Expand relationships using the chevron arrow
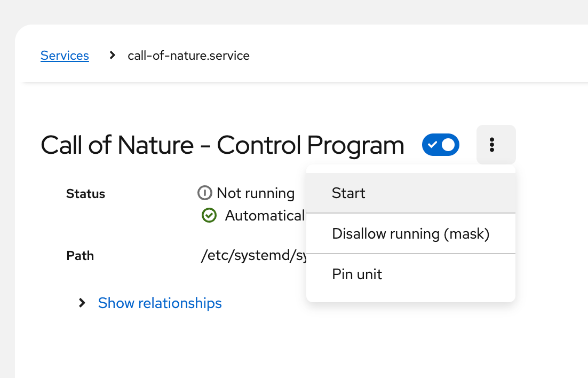This screenshot has height=378, width=588. click(x=82, y=303)
